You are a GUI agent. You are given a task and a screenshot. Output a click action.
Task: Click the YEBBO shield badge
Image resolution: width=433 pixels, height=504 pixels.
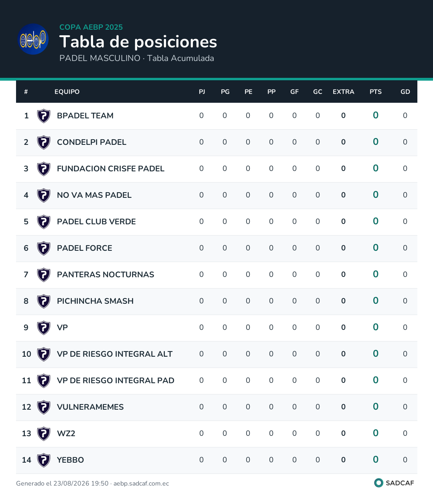click(44, 460)
